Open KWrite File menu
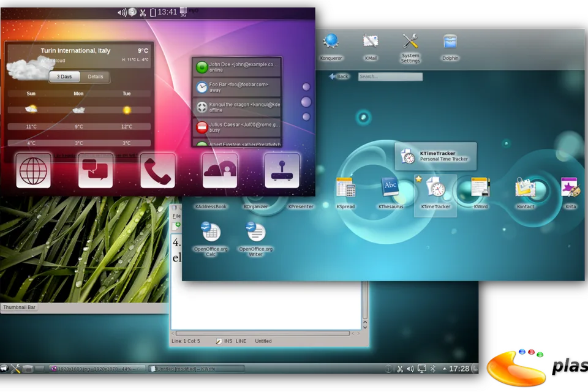This screenshot has height=392, width=588. [176, 216]
